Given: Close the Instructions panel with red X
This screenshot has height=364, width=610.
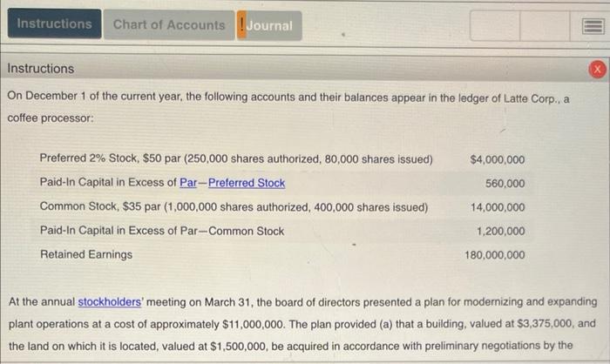Looking at the screenshot, I should coord(598,70).
